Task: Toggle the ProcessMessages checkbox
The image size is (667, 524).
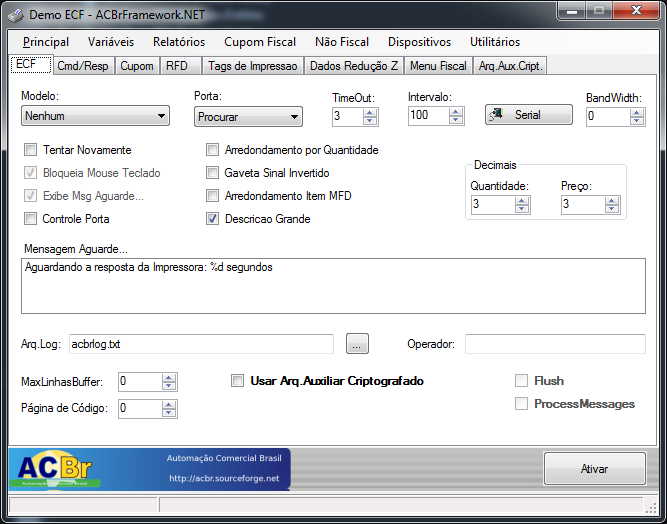Action: click(x=522, y=404)
